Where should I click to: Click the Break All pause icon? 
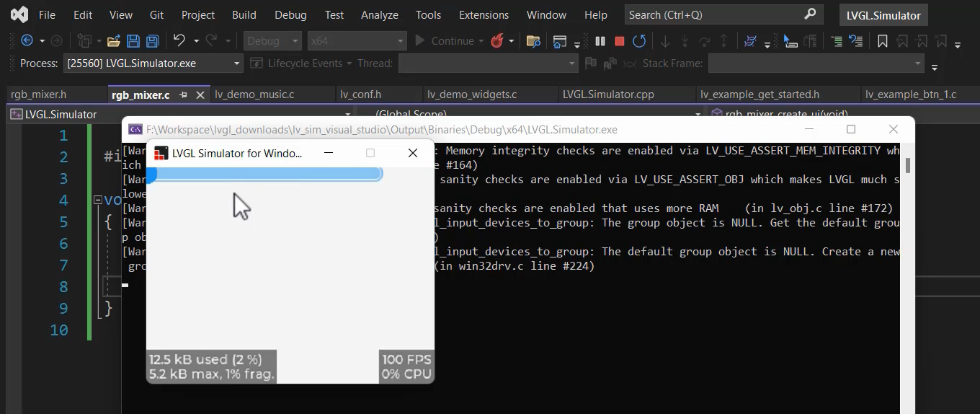(600, 41)
